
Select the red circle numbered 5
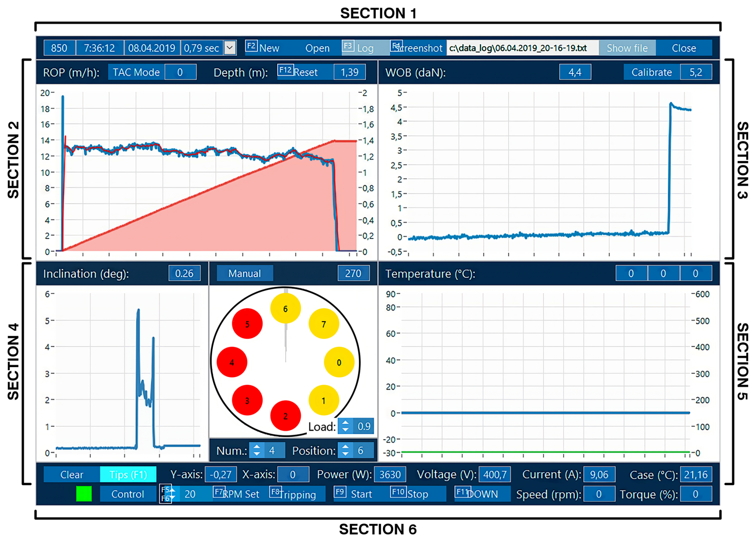click(247, 324)
